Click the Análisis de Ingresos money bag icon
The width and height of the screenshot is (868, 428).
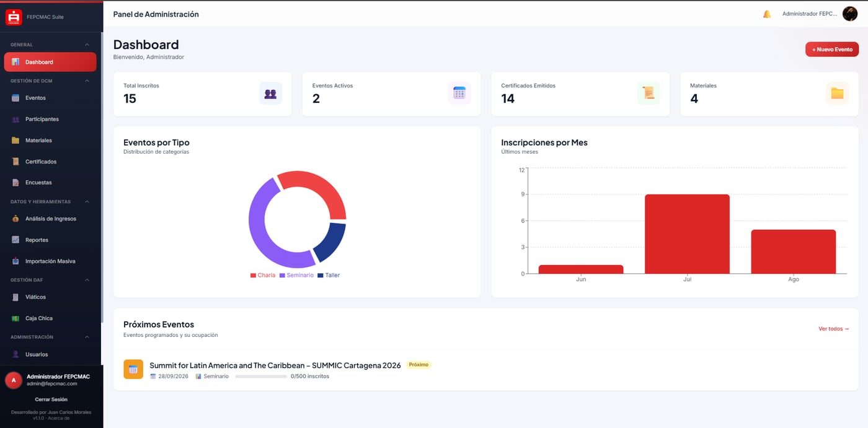[15, 219]
